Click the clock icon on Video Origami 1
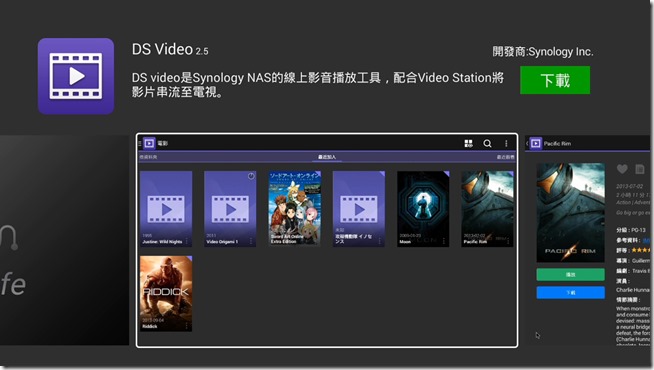The image size is (654, 370). point(251,176)
